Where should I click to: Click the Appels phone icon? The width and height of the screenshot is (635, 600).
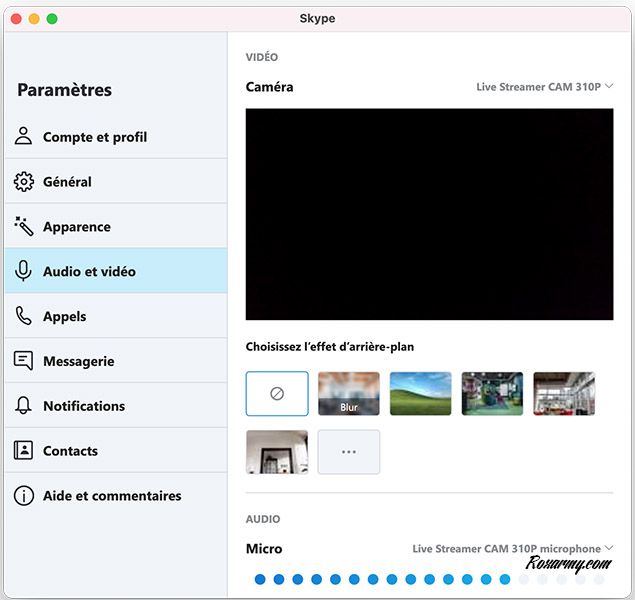(23, 316)
